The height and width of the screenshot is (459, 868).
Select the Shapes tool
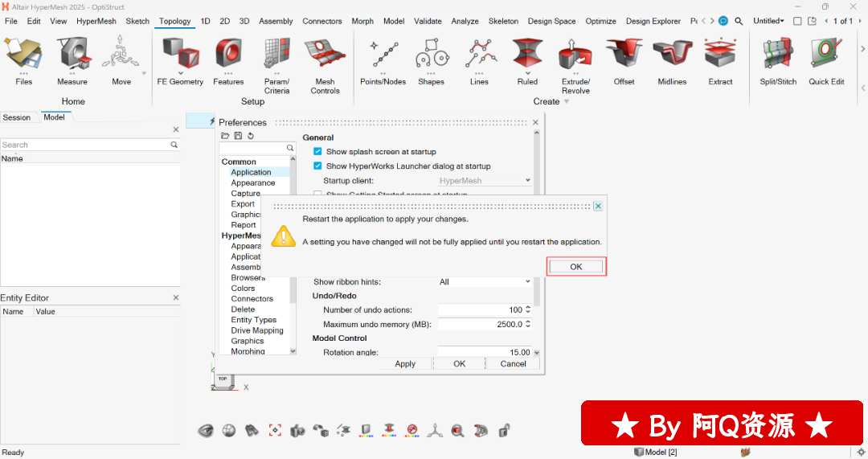click(432, 61)
